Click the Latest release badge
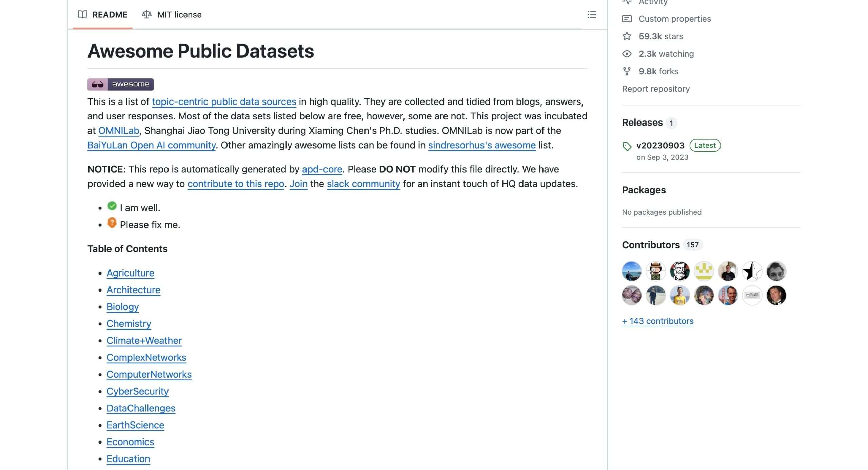Screen dimensions: 868x470 [x=705, y=145]
